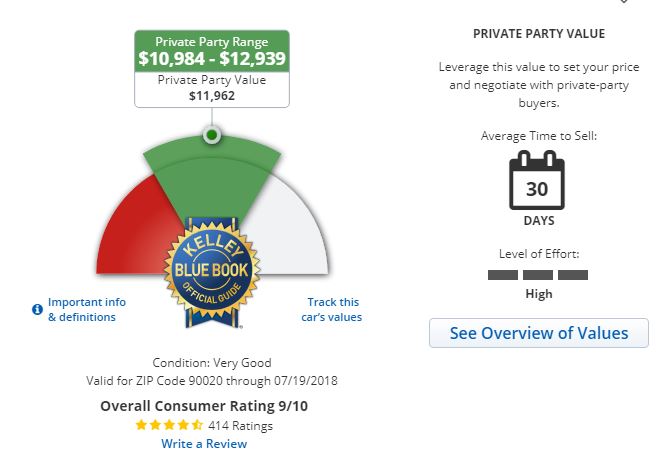Image resolution: width=670 pixels, height=471 pixels.
Task: Open the Track this car's values link
Action: (334, 310)
